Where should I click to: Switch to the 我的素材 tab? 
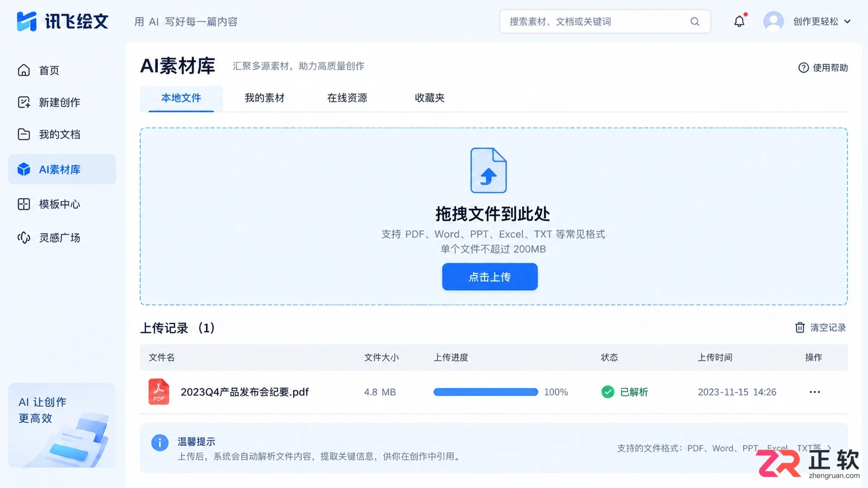[x=264, y=98]
